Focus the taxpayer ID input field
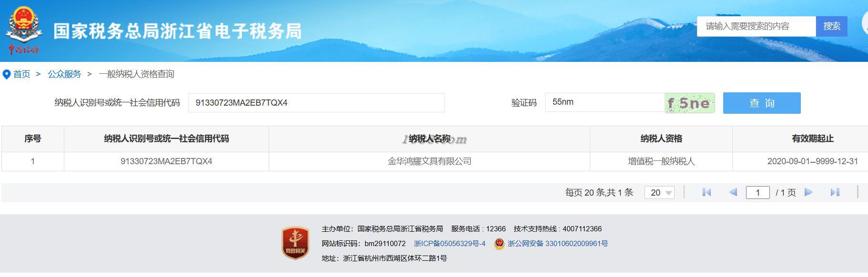Screen dimensions: 868x277 [x=316, y=103]
